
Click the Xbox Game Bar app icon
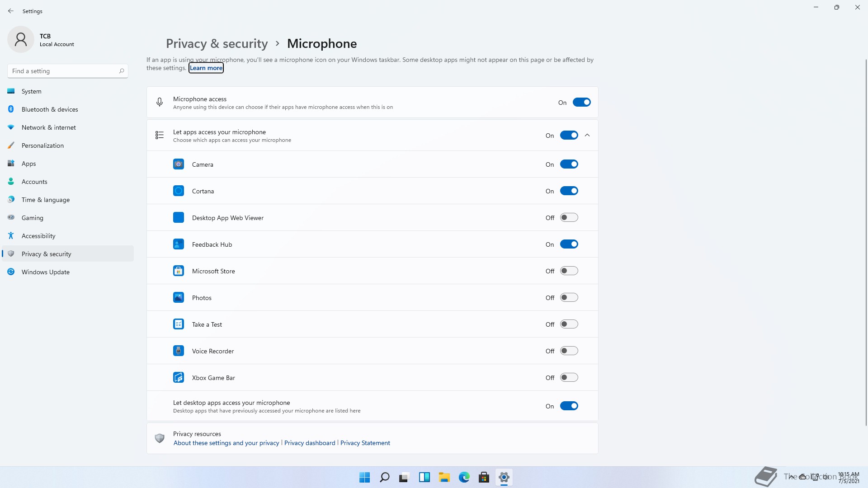(179, 377)
